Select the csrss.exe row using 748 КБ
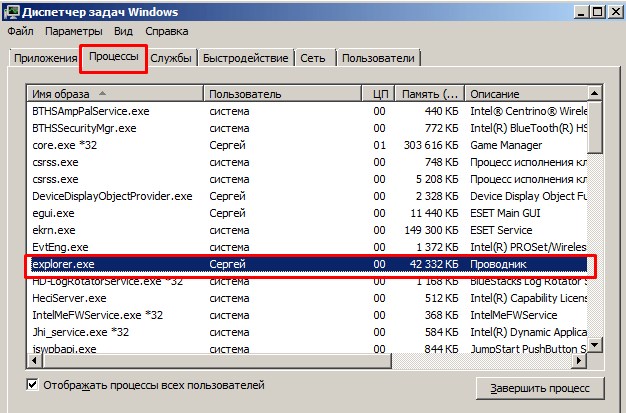This screenshot has height=413, width=626. pos(307,162)
